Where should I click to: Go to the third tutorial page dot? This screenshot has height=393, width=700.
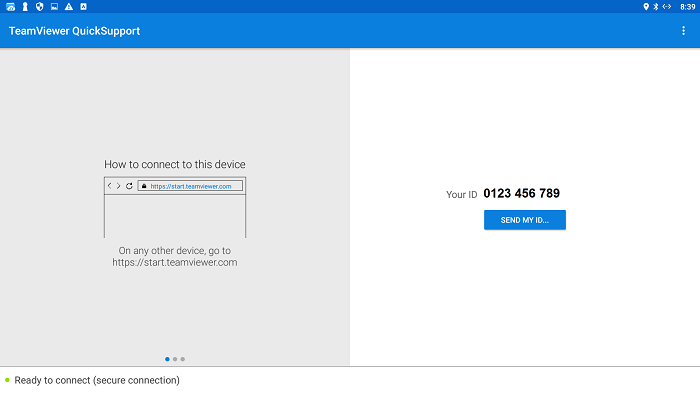(183, 359)
